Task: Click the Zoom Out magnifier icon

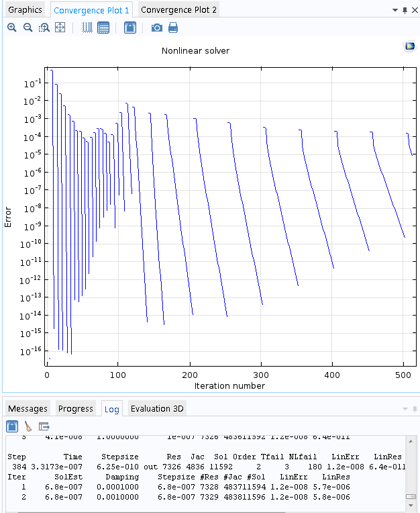Action: (x=28, y=28)
